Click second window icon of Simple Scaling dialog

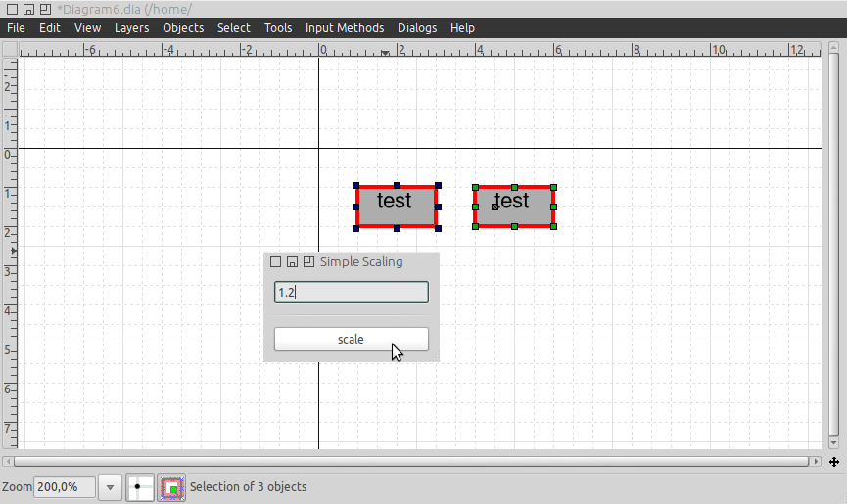point(292,262)
